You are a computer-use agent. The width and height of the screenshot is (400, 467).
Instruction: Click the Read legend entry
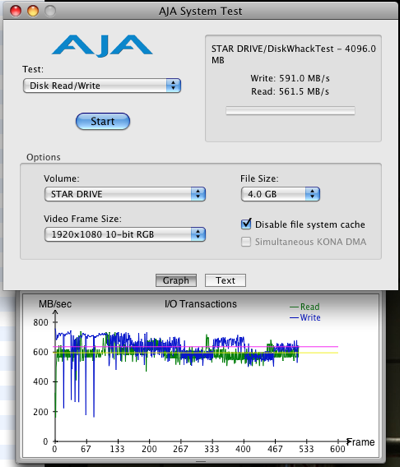coord(305,307)
